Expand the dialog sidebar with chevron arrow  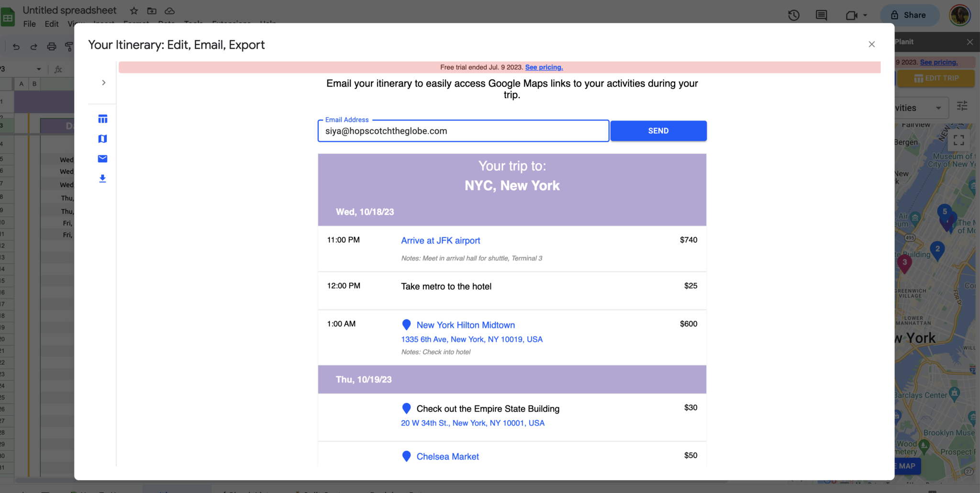(x=103, y=83)
